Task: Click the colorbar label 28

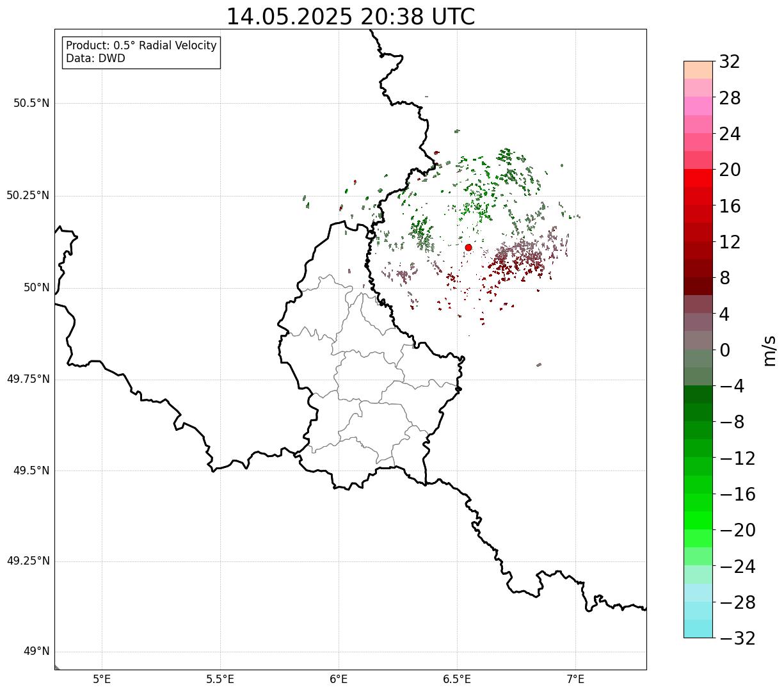Action: pos(730,98)
